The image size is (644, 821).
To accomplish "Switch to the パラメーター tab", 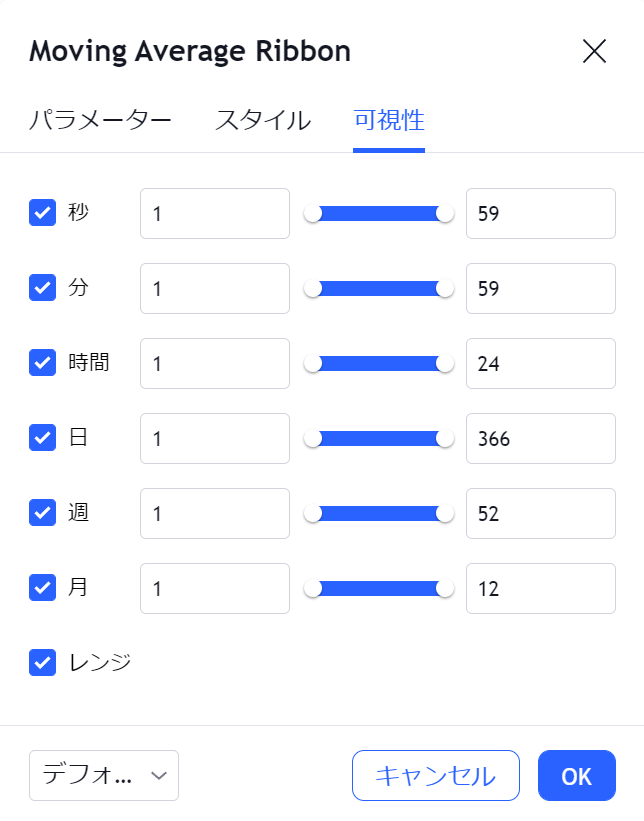I will click(x=100, y=121).
